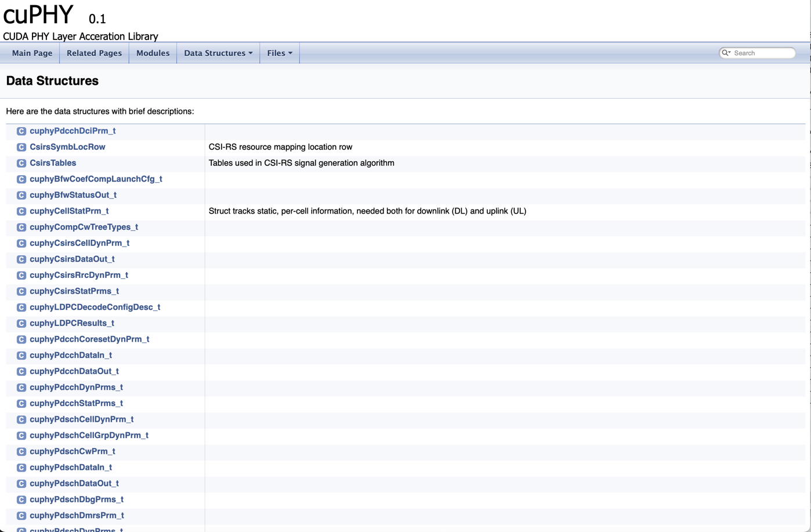The width and height of the screenshot is (811, 532).
Task: Click the C icon beside cuphyPdschDmrsPrm_t
Action: pos(21,515)
